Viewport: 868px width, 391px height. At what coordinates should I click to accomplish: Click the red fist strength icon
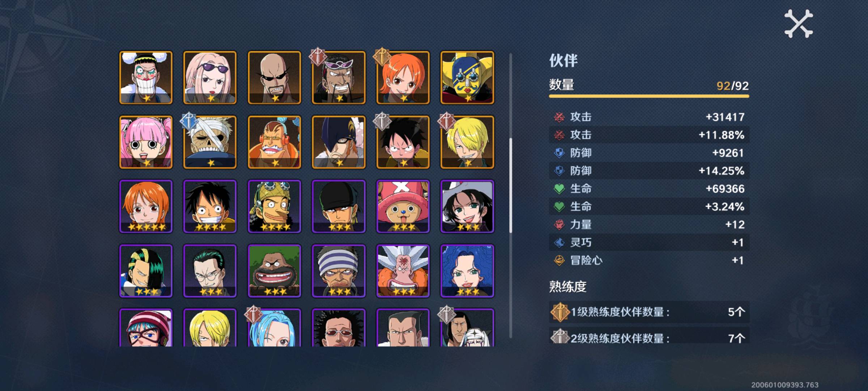pyautogui.click(x=559, y=224)
